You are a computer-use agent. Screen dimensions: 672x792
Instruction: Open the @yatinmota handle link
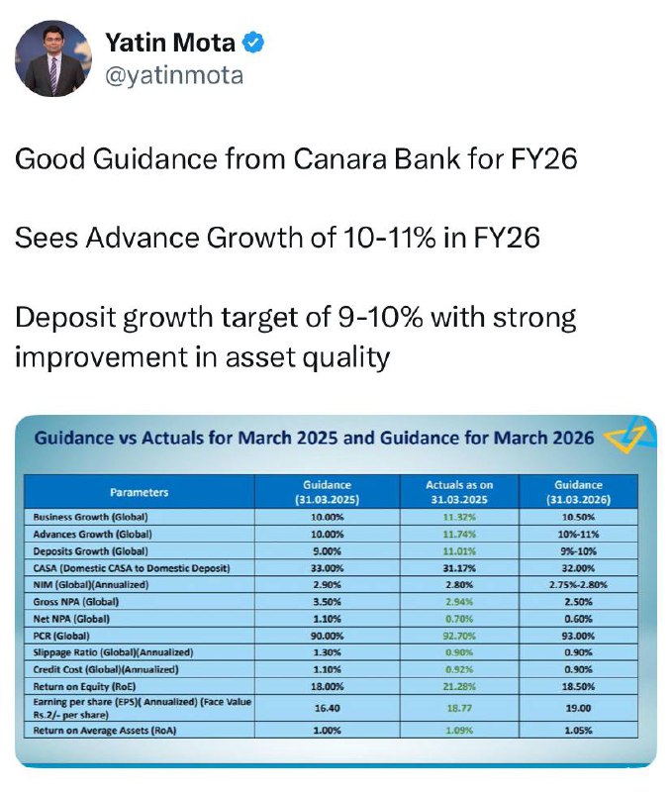pyautogui.click(x=174, y=76)
